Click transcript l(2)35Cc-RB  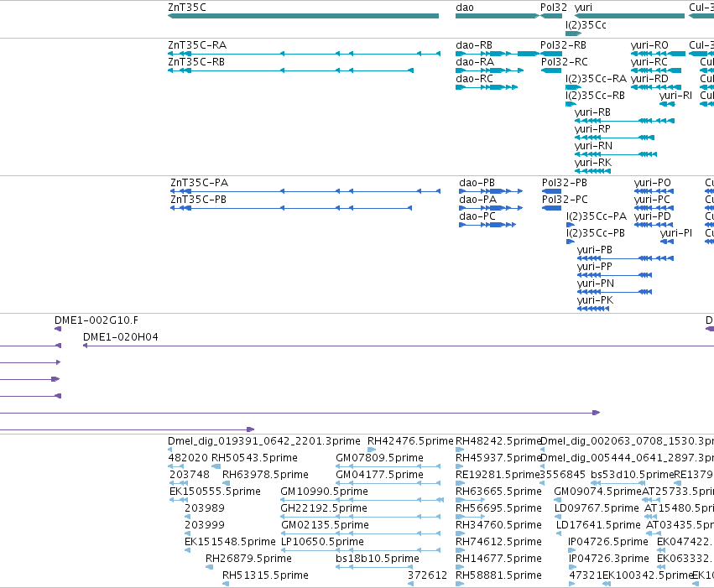(x=571, y=104)
